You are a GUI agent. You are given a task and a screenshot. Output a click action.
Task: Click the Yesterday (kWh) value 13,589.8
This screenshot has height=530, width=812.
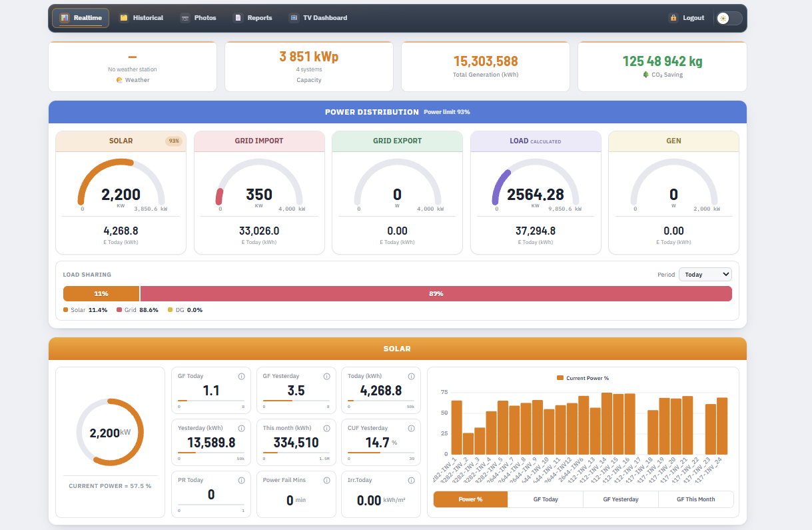tap(211, 443)
